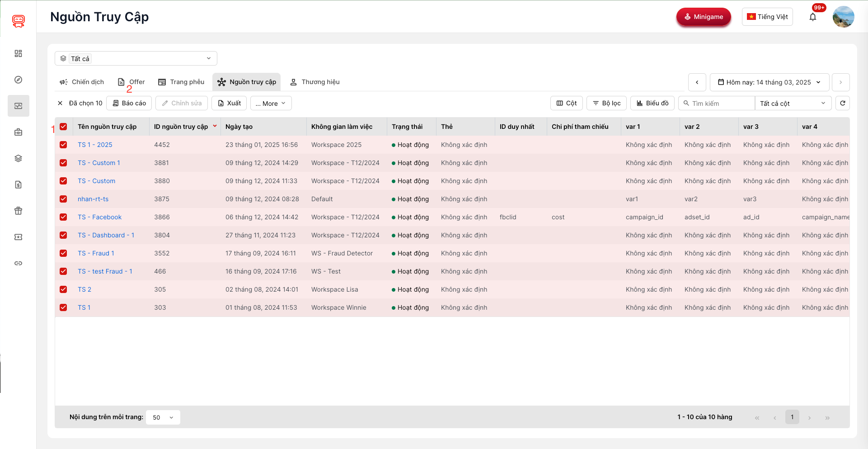The height and width of the screenshot is (449, 868).
Task: Clear selection with the X icon
Action: pyautogui.click(x=60, y=103)
